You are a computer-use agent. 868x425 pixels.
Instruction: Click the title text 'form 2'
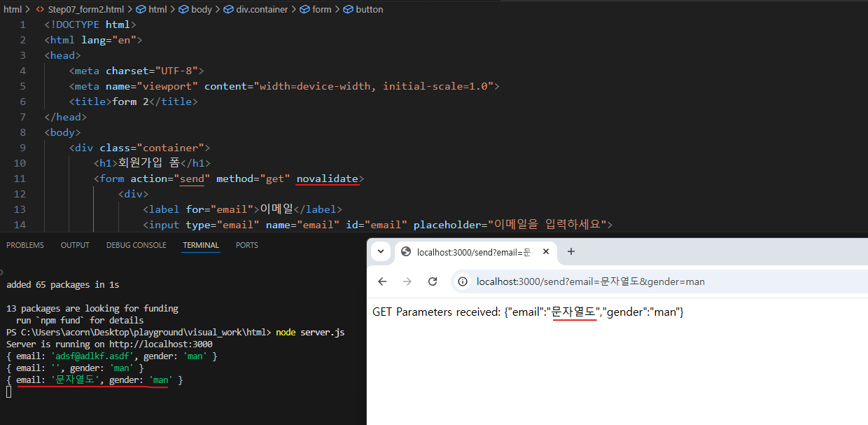click(130, 102)
